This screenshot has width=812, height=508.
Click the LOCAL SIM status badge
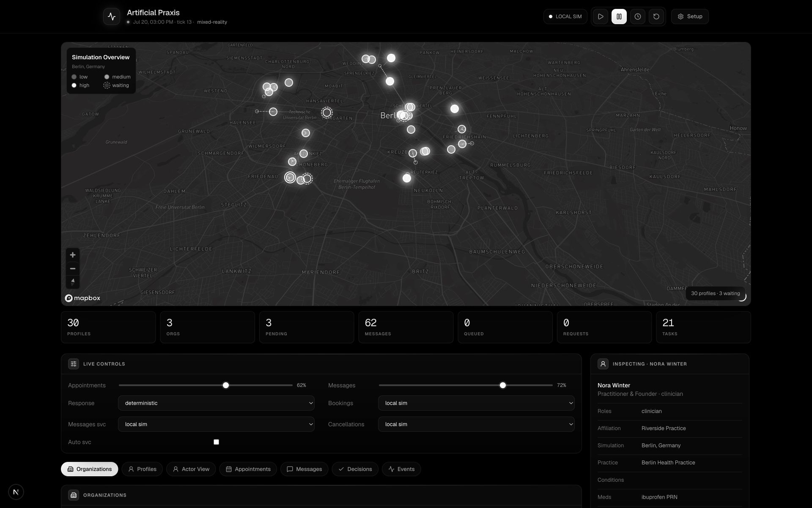point(565,17)
